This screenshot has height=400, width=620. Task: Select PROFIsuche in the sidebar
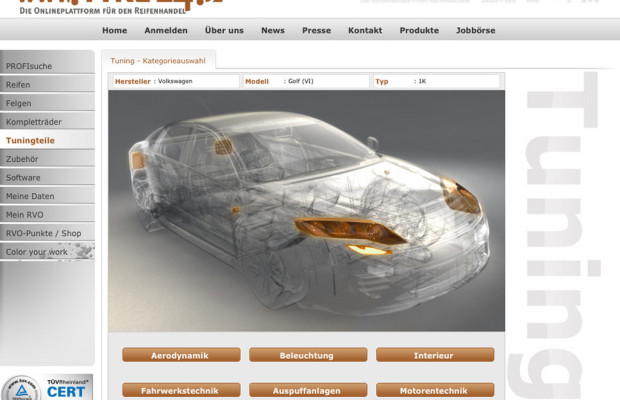(x=47, y=66)
